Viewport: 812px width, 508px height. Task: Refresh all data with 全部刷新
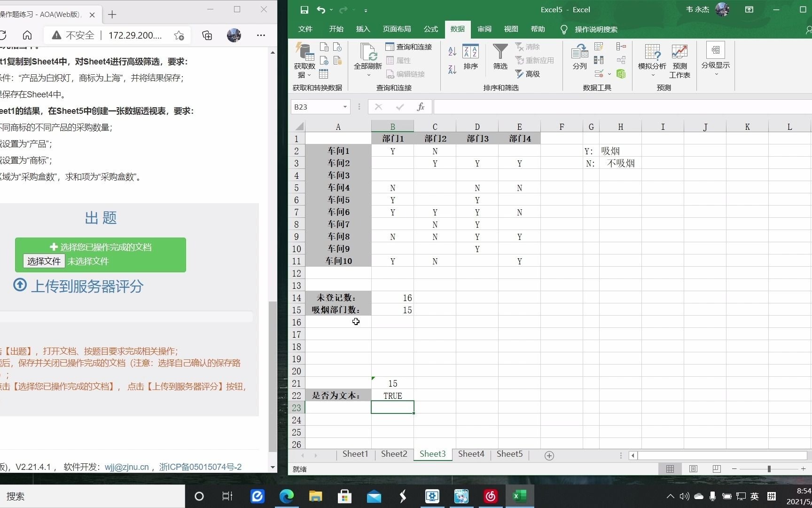(368, 59)
